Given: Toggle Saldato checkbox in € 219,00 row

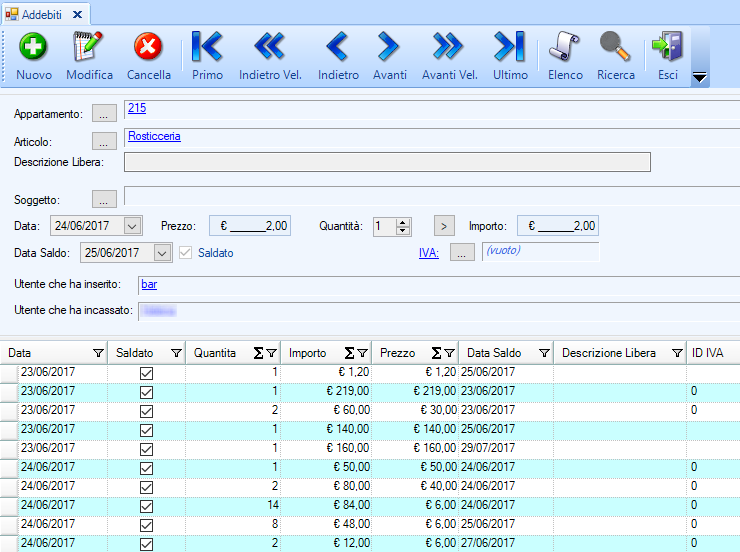Looking at the screenshot, I should coord(147,392).
